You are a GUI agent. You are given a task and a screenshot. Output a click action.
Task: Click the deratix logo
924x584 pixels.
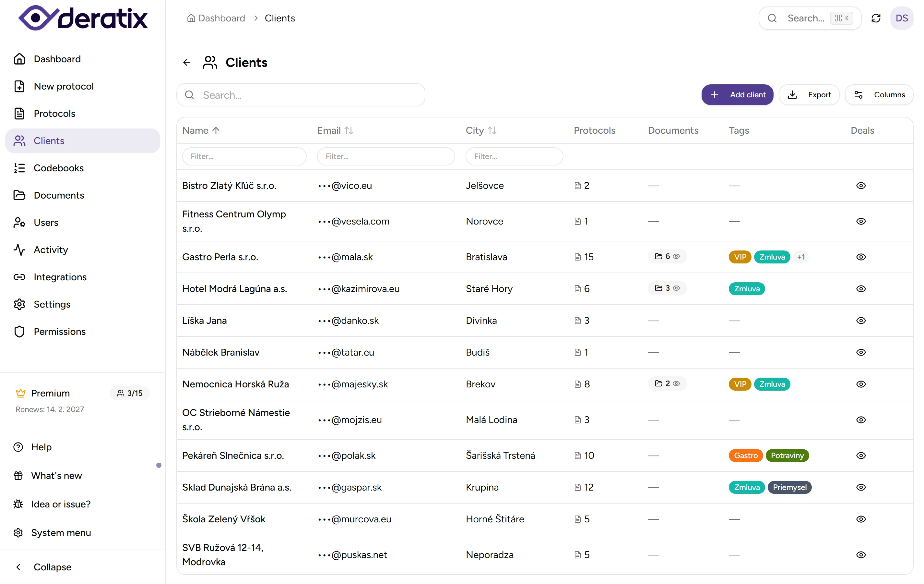pyautogui.click(x=83, y=18)
